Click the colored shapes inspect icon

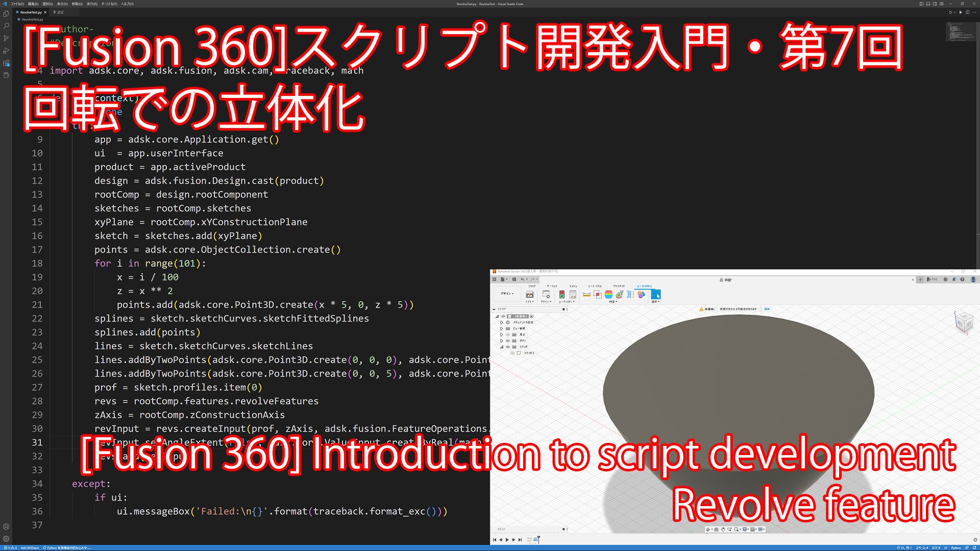click(x=642, y=294)
